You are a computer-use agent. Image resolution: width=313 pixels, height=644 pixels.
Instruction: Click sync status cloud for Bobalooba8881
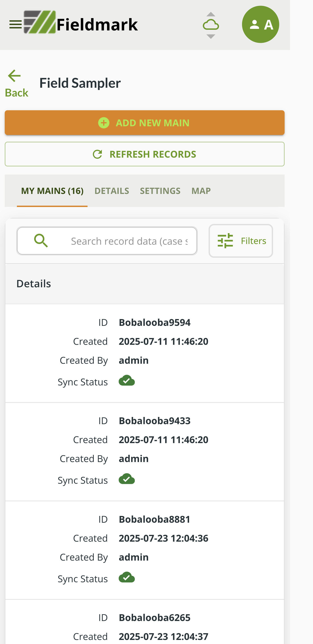tap(127, 577)
